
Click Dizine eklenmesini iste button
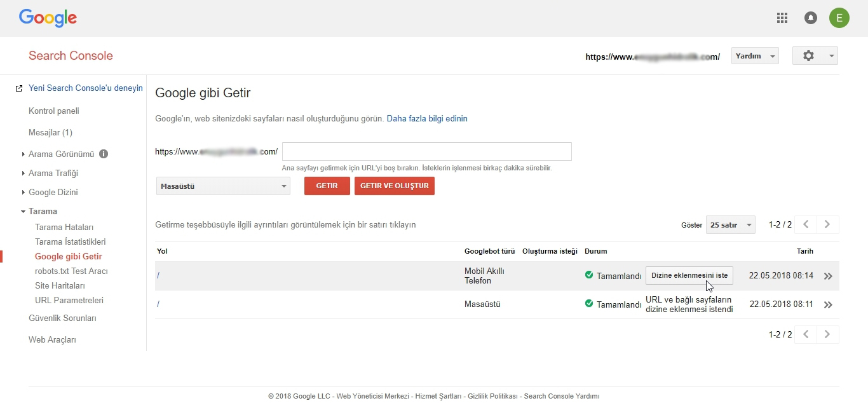point(689,275)
